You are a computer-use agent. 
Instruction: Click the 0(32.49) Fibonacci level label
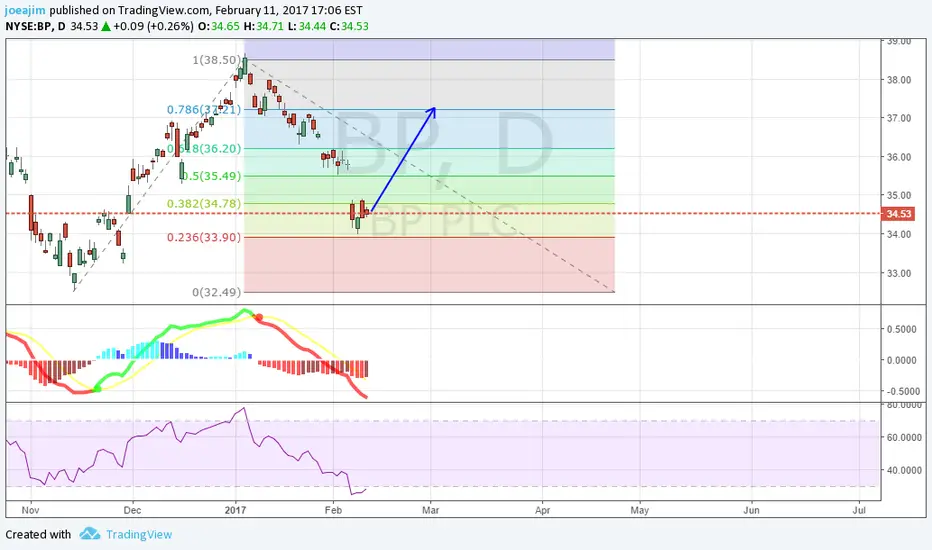coord(217,292)
